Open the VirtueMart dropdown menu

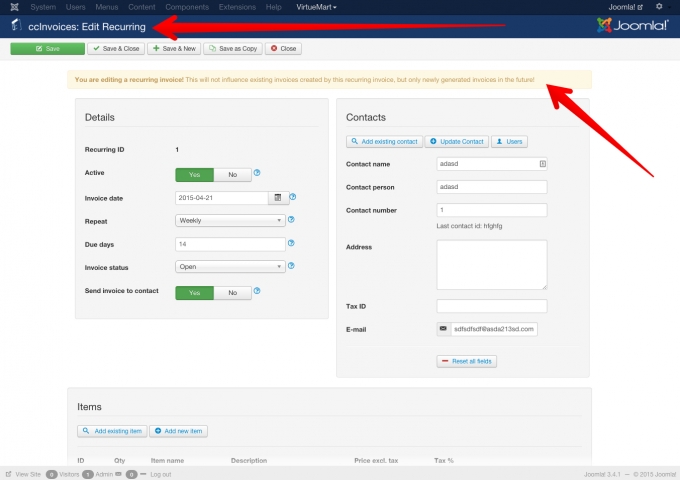(316, 7)
